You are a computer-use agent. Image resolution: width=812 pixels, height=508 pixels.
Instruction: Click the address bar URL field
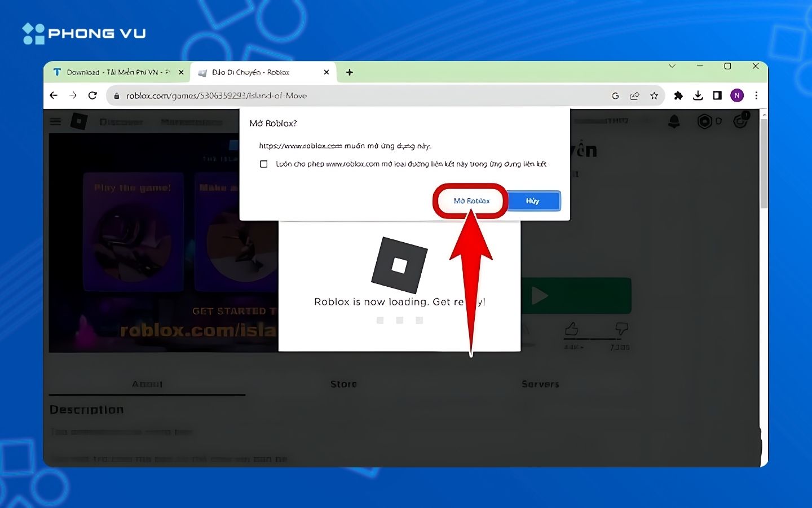click(x=226, y=95)
